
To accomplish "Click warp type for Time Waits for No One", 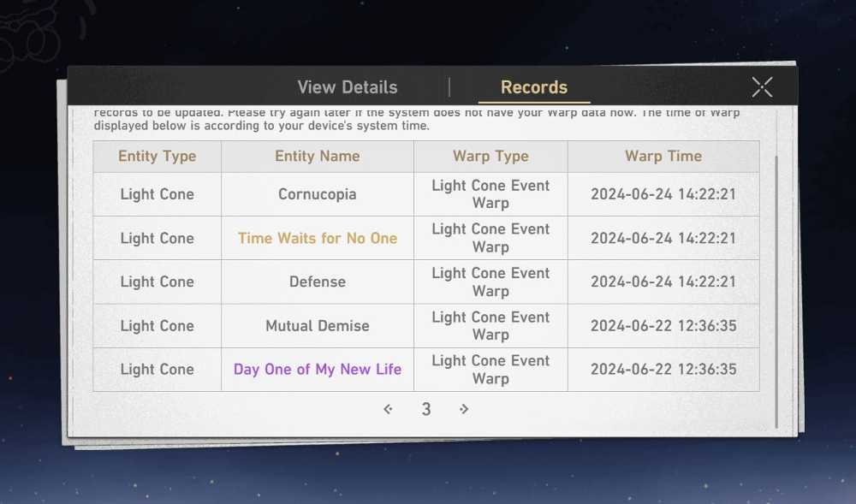I will (490, 239).
